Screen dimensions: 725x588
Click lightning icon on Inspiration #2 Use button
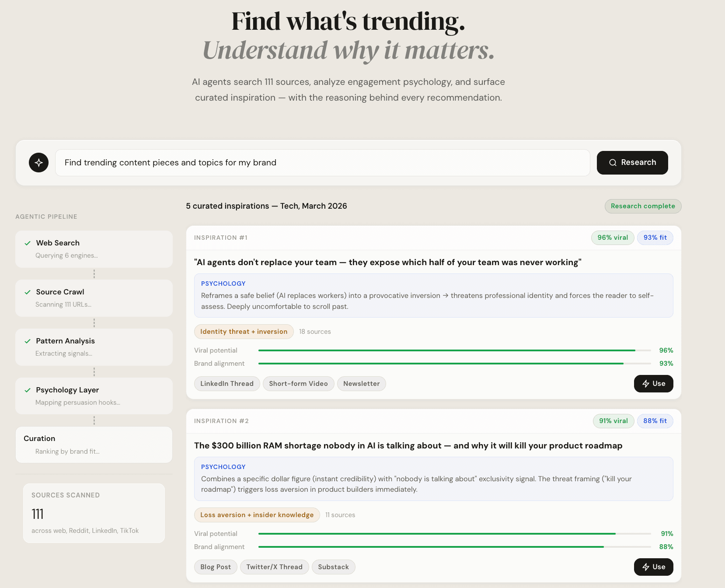pos(645,567)
